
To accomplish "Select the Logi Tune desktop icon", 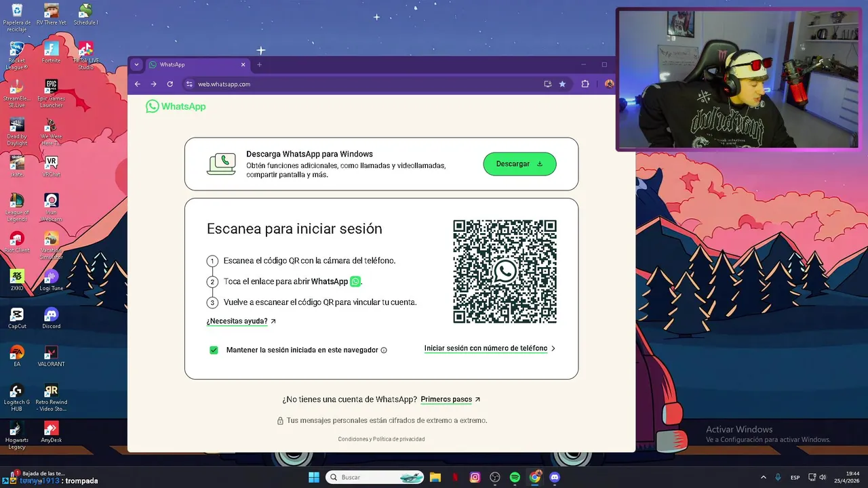I will 51,281.
